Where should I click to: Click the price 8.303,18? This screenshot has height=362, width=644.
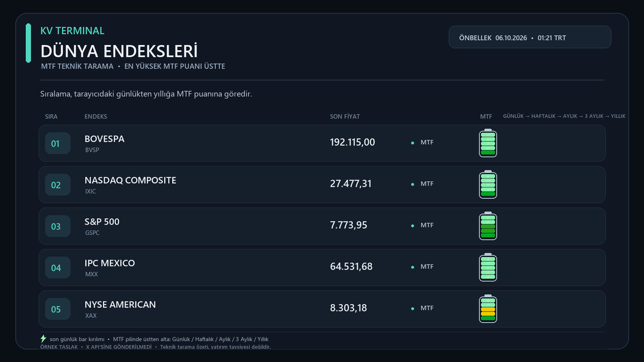coord(349,308)
